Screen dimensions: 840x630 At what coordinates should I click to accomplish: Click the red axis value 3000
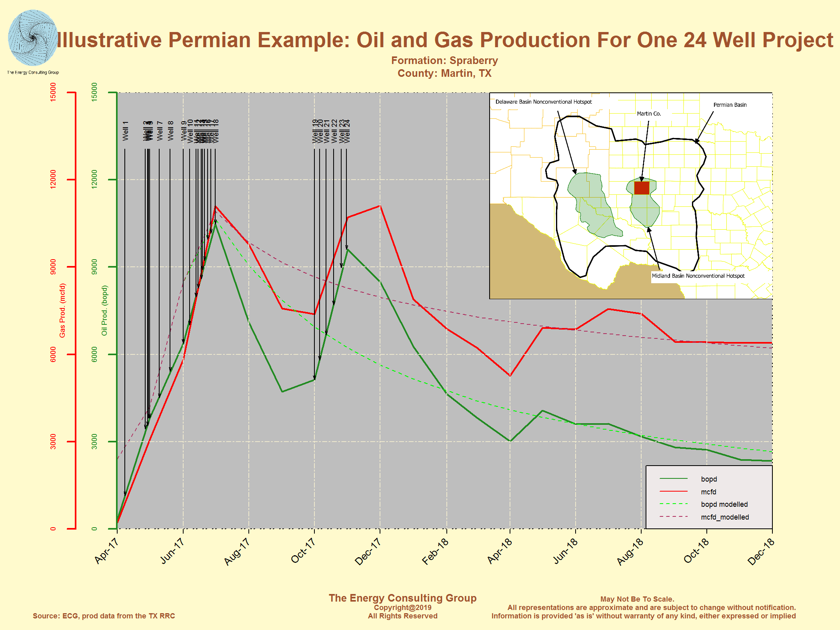[53, 441]
